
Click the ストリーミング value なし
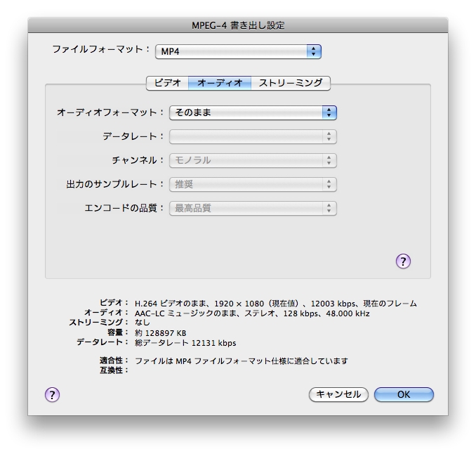[143, 323]
